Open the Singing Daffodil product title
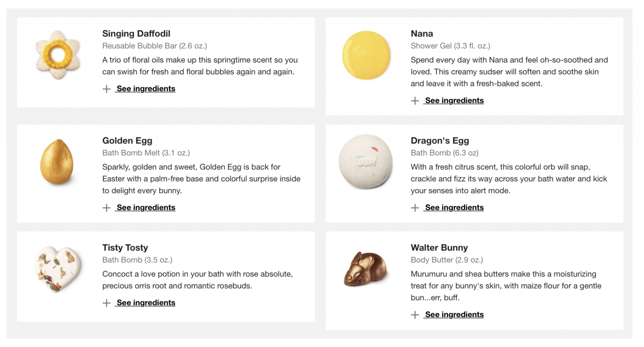Viewport: 644px width, 347px height. [x=136, y=34]
